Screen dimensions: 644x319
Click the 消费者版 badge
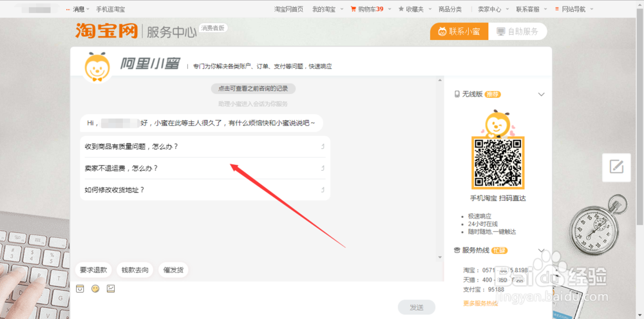click(213, 28)
